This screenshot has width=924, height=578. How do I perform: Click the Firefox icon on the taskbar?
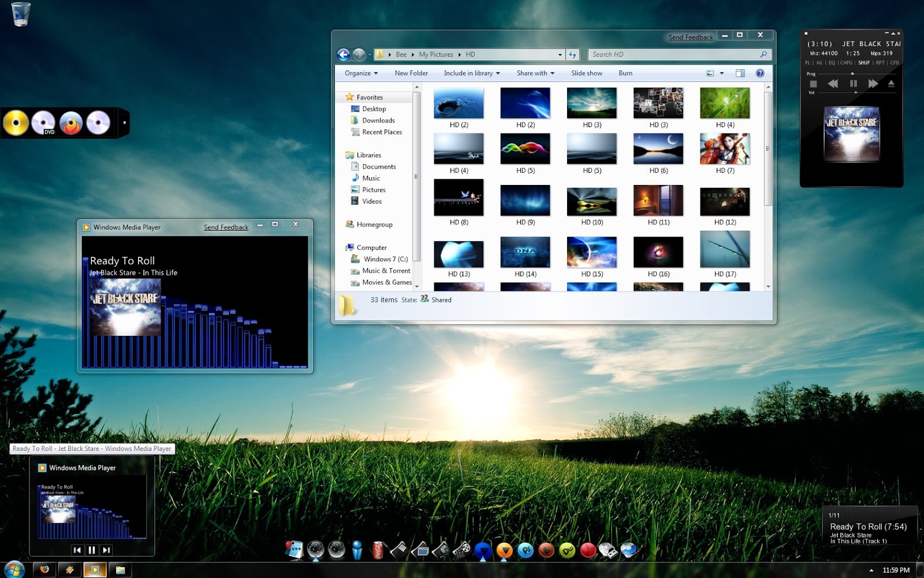[44, 570]
